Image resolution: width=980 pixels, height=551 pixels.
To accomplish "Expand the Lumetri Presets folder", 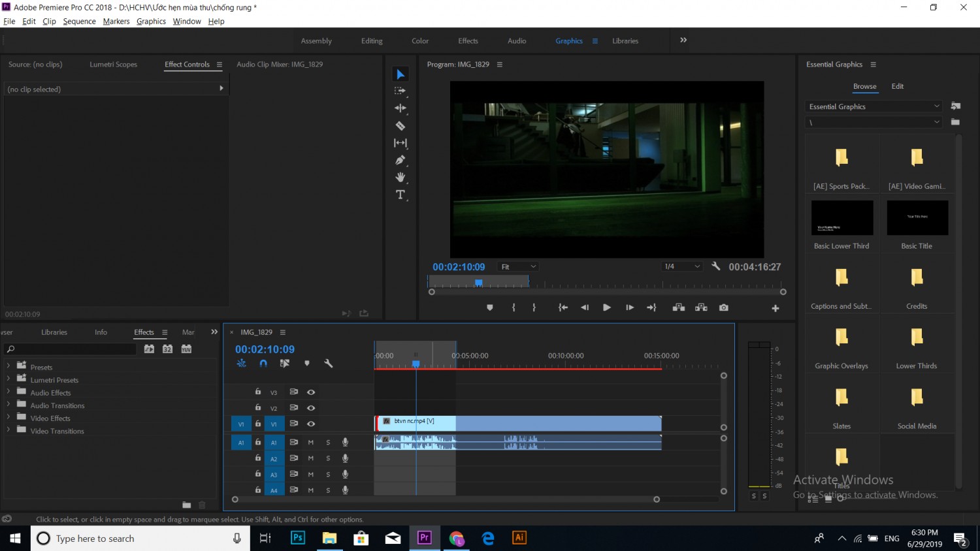I will tap(8, 379).
